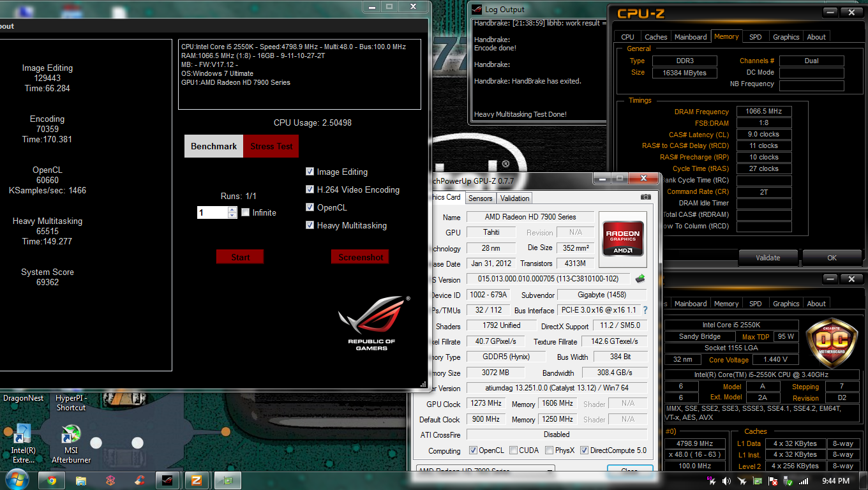
Task: Open the Windows Start orb
Action: (x=16, y=480)
